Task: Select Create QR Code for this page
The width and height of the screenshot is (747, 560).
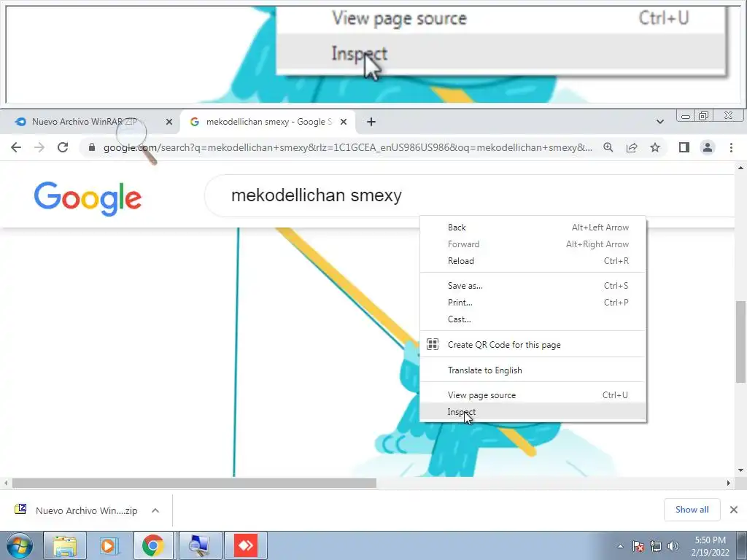Action: (x=533, y=344)
